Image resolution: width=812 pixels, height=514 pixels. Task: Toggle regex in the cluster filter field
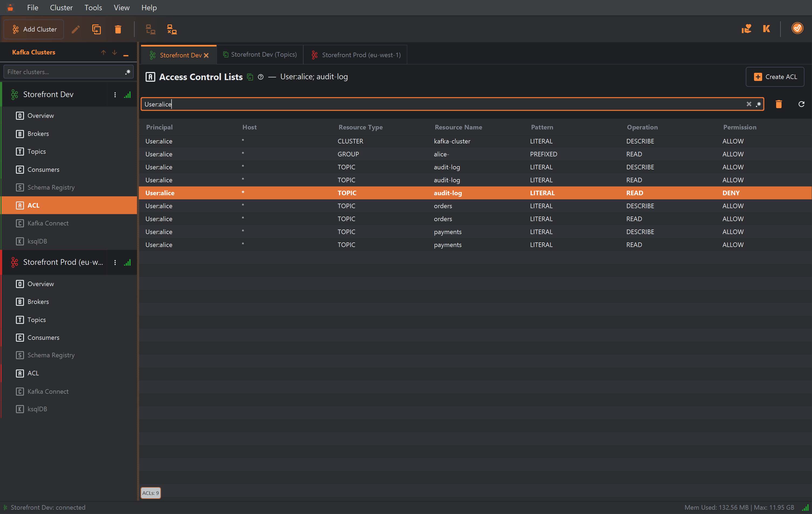128,72
